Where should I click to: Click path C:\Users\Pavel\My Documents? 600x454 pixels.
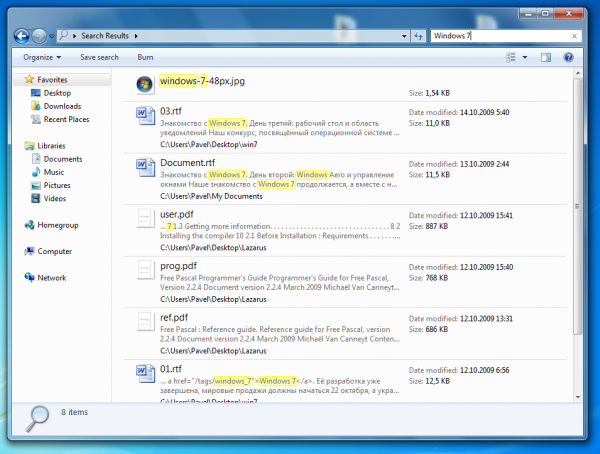point(211,196)
